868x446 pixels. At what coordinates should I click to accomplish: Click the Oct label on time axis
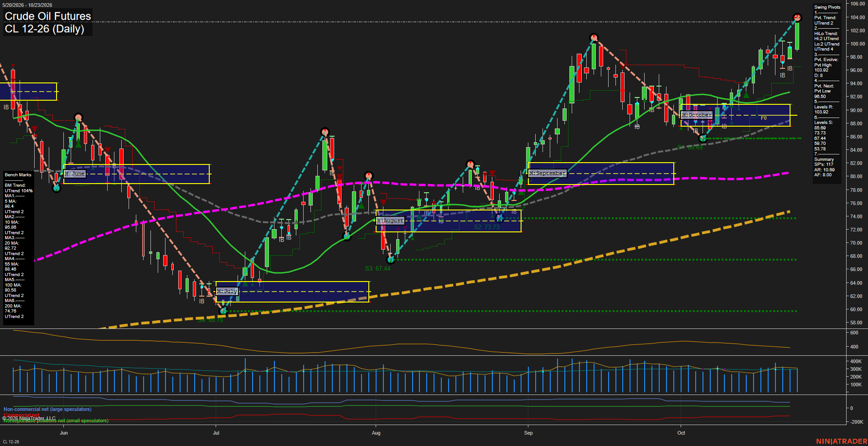(x=681, y=433)
